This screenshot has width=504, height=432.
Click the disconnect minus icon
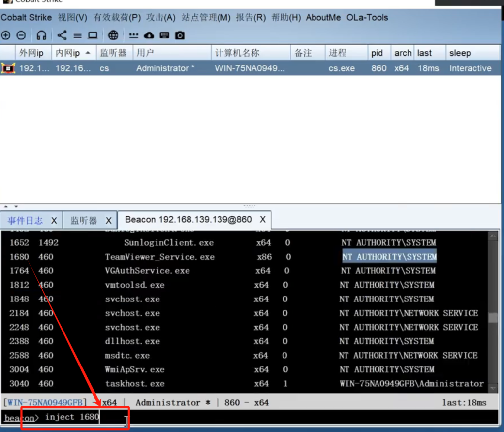21,35
